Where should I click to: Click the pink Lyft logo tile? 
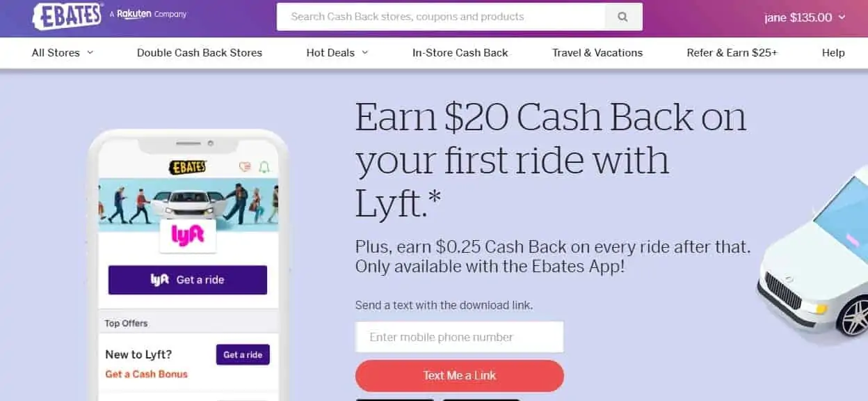(188, 235)
